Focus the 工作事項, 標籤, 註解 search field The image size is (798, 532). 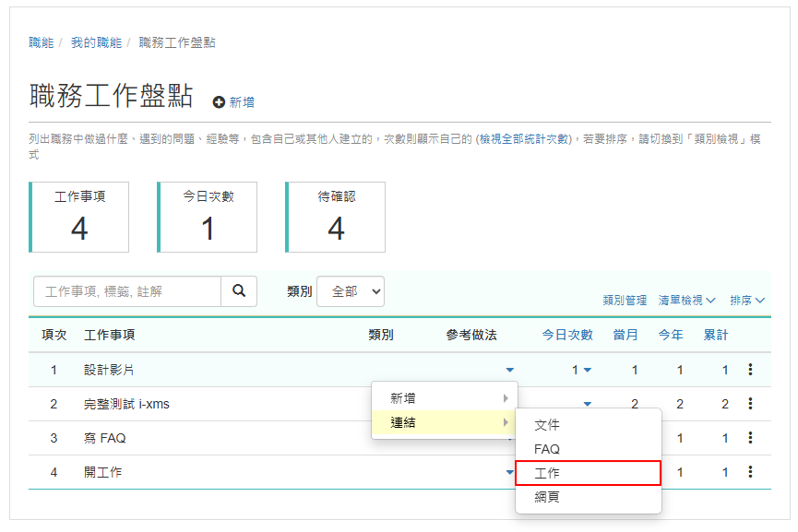pyautogui.click(x=127, y=291)
